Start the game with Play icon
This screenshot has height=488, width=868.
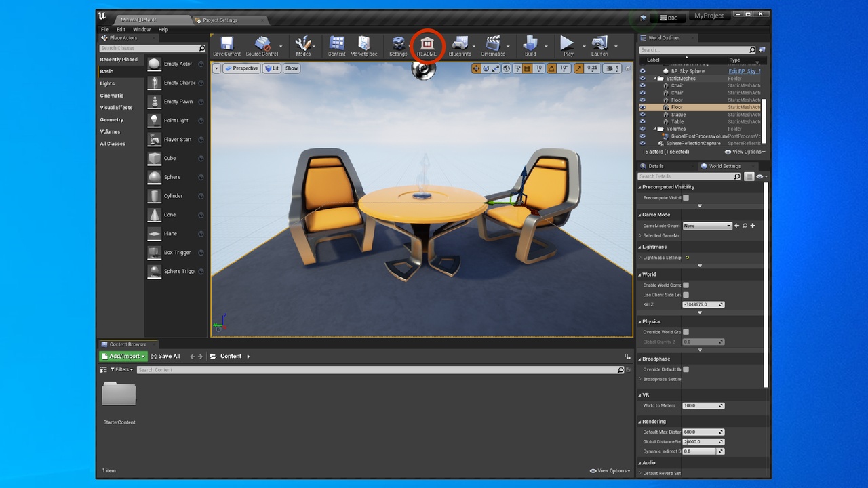[568, 46]
